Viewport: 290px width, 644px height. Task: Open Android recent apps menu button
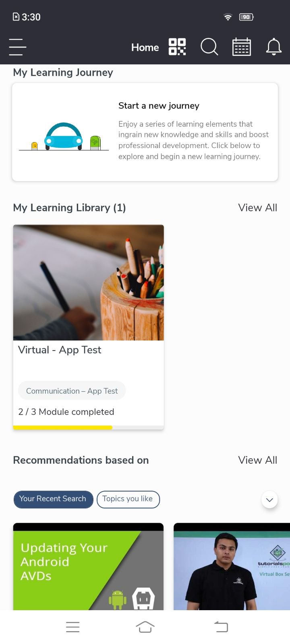tap(72, 627)
